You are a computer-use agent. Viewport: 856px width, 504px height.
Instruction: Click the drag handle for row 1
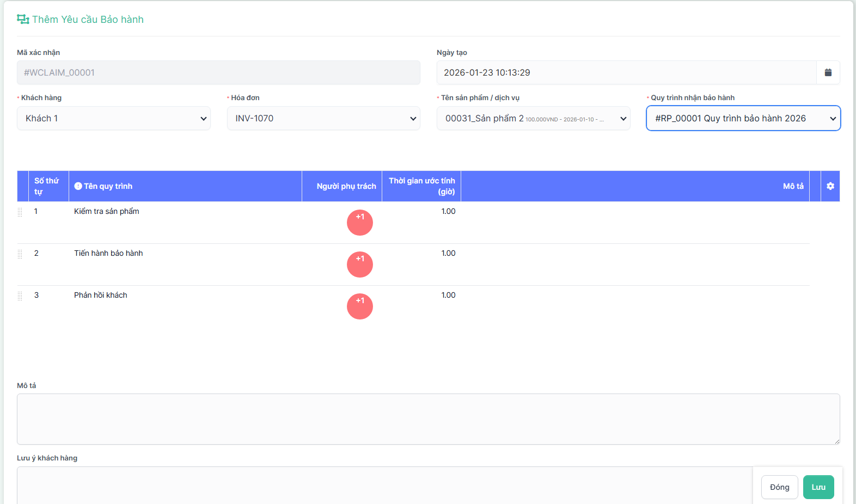point(20,212)
